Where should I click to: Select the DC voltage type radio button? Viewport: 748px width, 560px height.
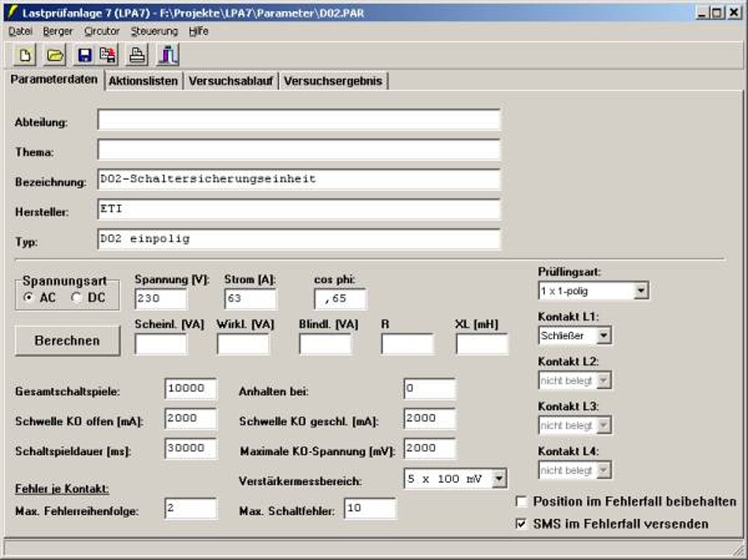pos(76,297)
